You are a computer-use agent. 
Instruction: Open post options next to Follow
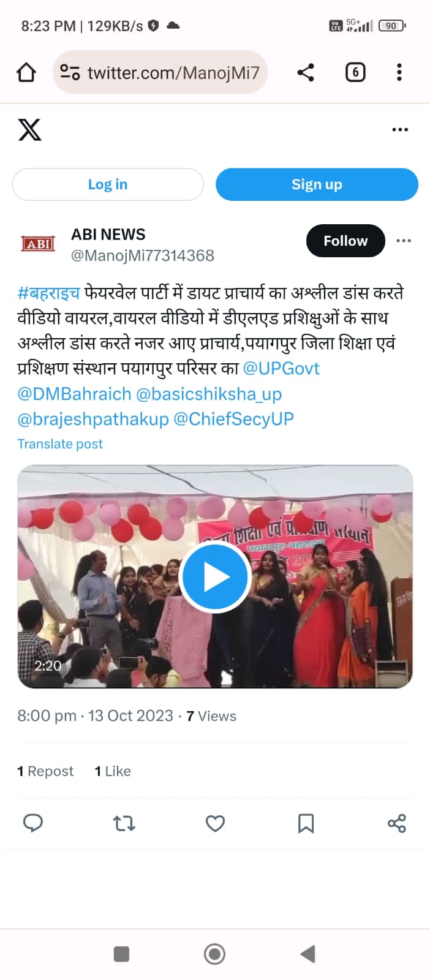tap(404, 241)
